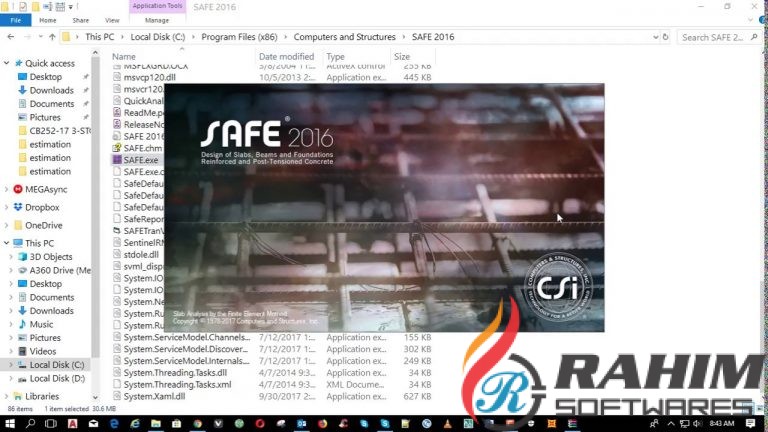768x432 pixels.
Task: Open Task View from the taskbar
Action: tap(51, 424)
